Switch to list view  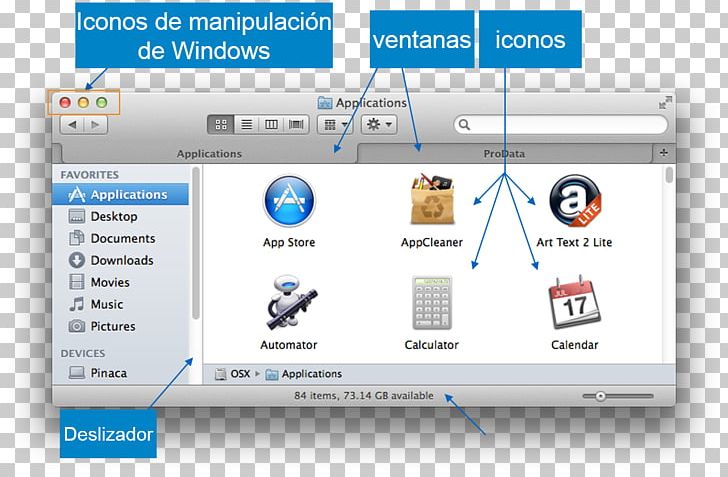tap(247, 124)
